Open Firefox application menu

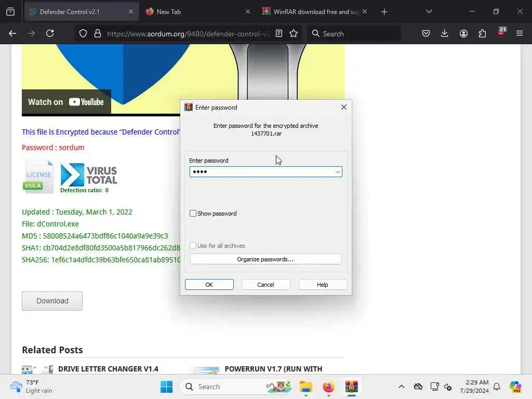tap(520, 33)
